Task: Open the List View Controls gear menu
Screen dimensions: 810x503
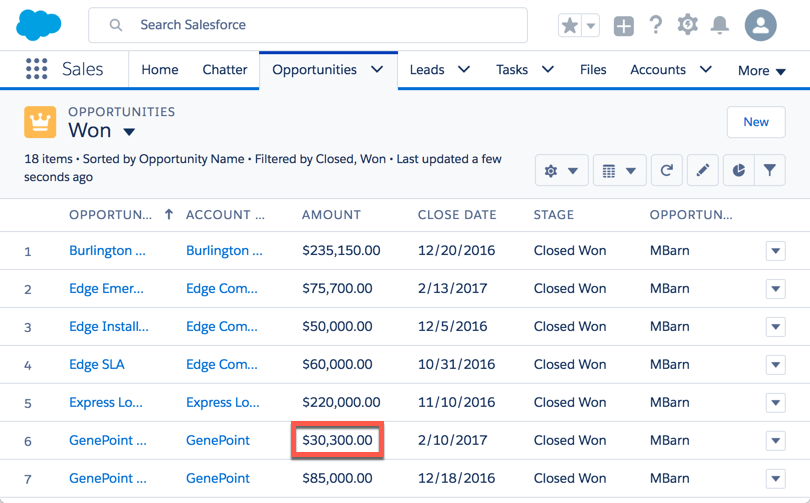Action: [x=562, y=170]
